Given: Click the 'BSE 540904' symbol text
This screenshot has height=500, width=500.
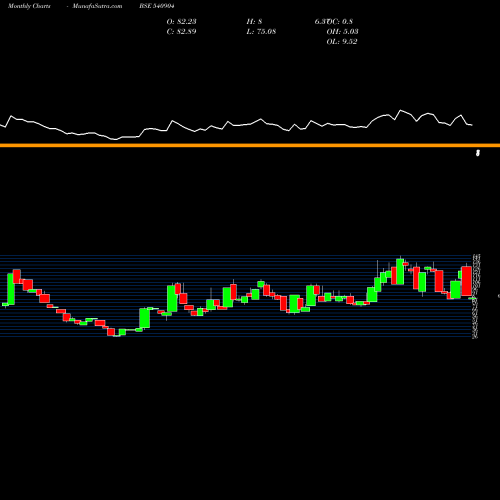Looking at the screenshot, I should click(157, 6).
